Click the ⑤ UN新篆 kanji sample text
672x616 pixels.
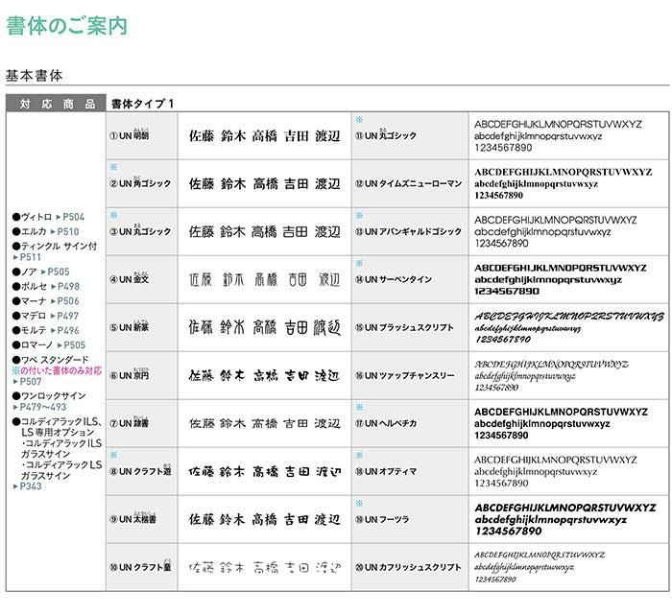[x=264, y=327]
